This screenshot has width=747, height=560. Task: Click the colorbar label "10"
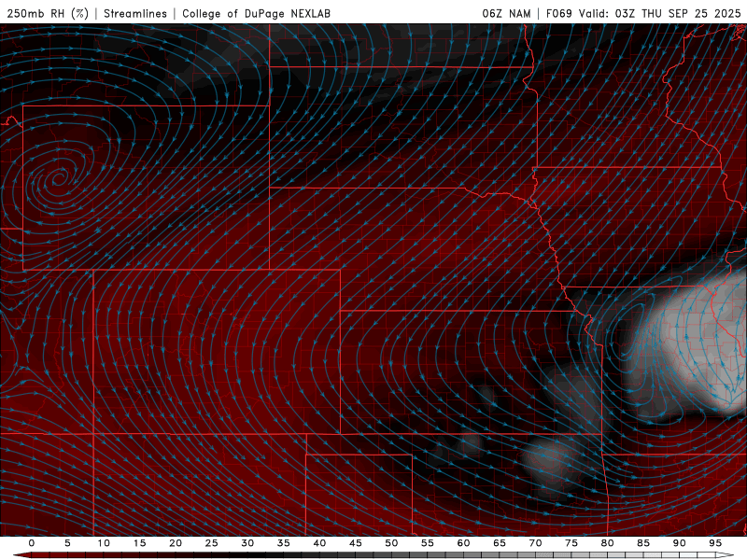pyautogui.click(x=104, y=543)
